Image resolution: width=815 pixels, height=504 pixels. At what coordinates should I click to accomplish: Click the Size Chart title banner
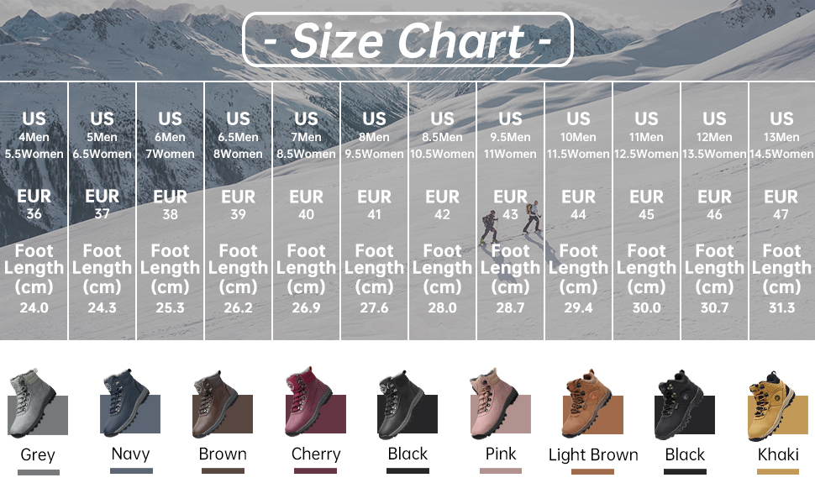[x=407, y=39]
